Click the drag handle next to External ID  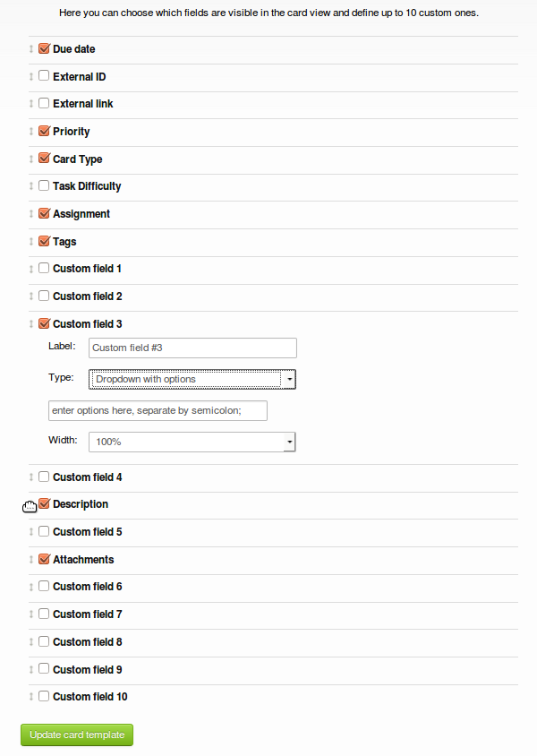click(x=31, y=77)
